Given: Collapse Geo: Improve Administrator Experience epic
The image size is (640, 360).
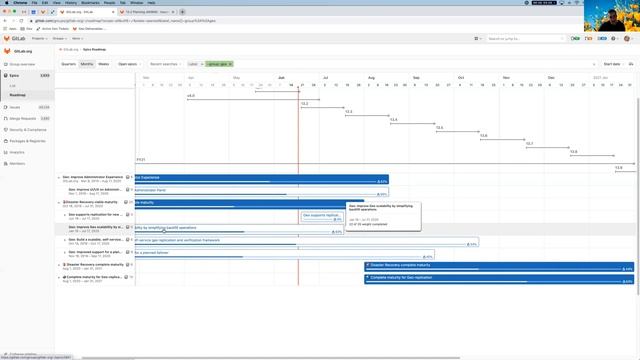Looking at the screenshot, I should point(58,178).
